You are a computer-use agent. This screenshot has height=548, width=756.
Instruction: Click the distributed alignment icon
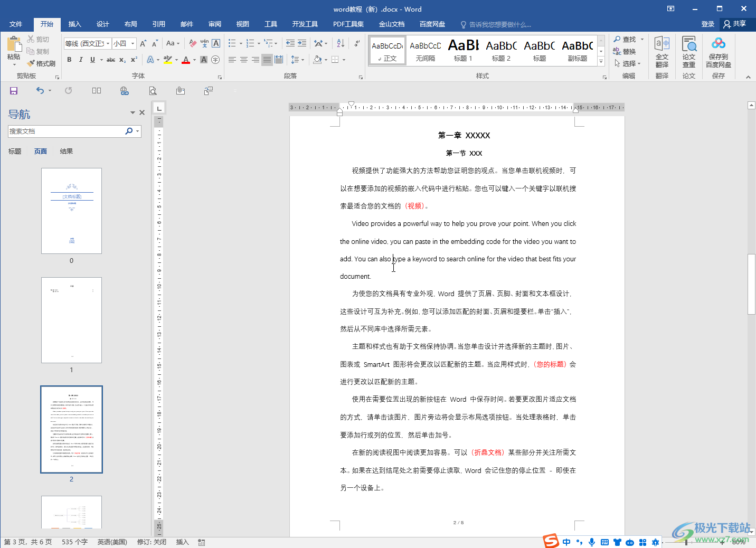coord(279,60)
